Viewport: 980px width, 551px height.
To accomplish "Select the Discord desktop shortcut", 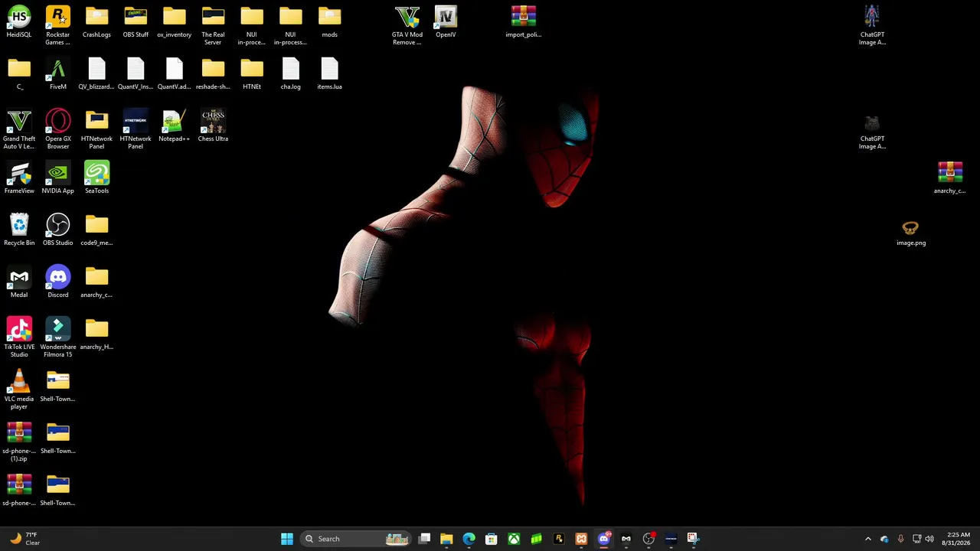I will click(58, 282).
